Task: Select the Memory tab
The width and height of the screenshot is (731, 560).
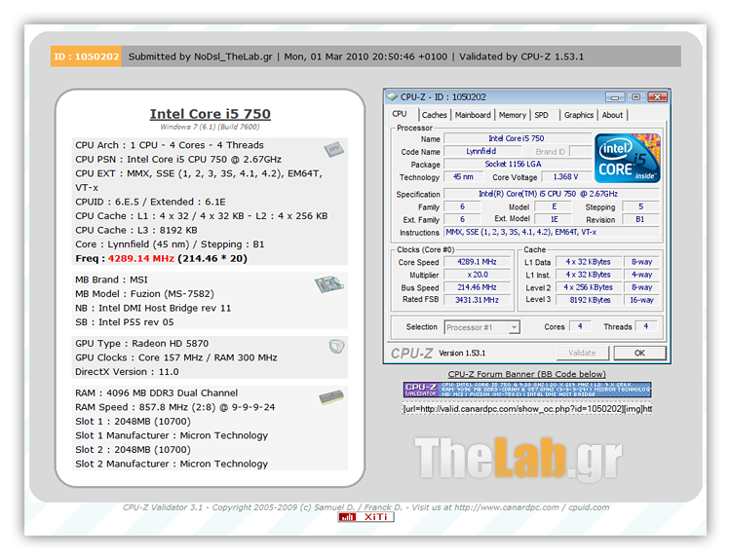Action: [x=513, y=115]
